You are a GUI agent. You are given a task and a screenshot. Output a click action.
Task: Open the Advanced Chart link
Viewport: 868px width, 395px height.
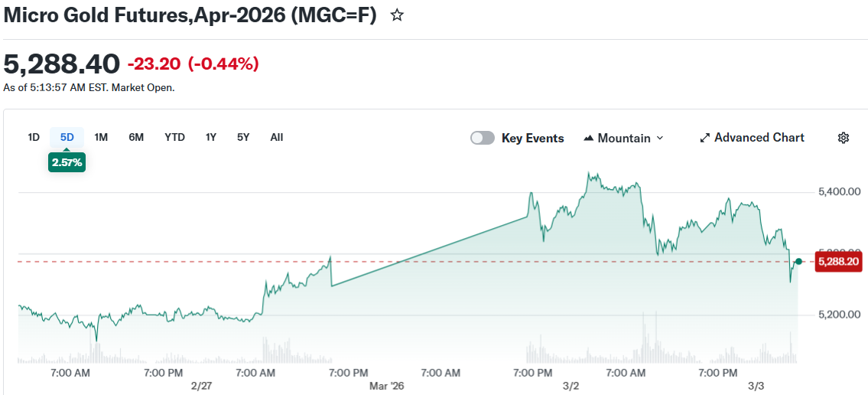[759, 138]
